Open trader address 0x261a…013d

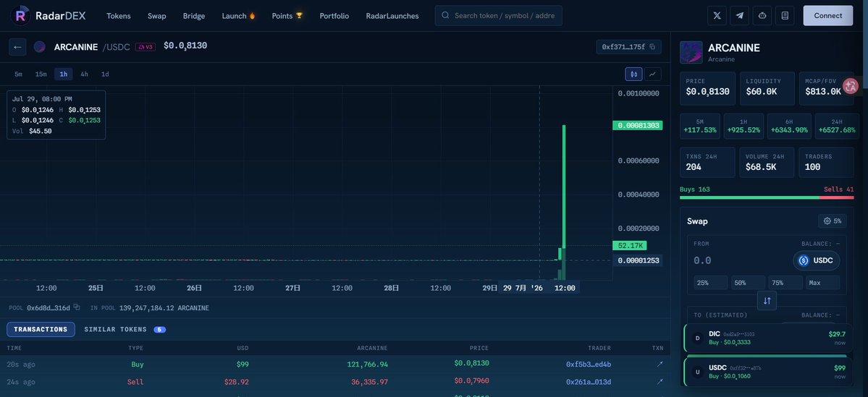tap(589, 382)
